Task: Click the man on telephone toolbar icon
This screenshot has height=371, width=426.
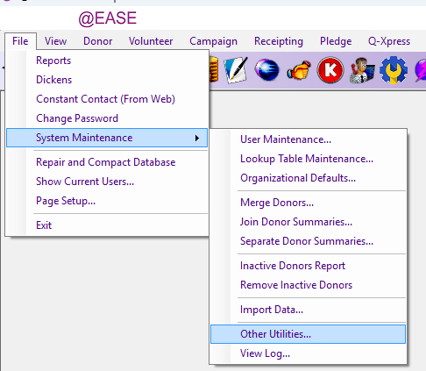Action: click(362, 70)
